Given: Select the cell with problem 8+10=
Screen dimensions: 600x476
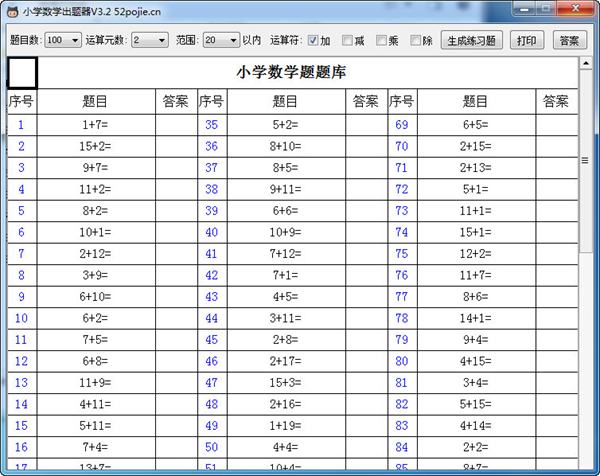Looking at the screenshot, I should click(x=286, y=146).
